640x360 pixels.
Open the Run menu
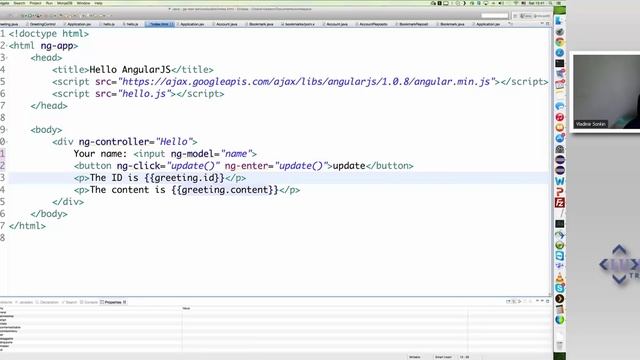[49, 3]
